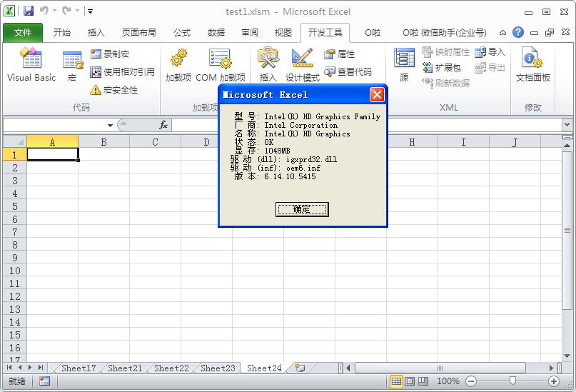Toggle use relative references (使用相对引用)
Image resolution: width=576 pixels, height=392 pixels.
click(x=122, y=71)
